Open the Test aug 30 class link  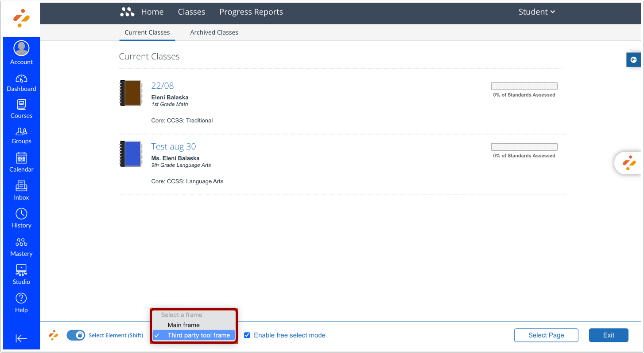point(173,146)
